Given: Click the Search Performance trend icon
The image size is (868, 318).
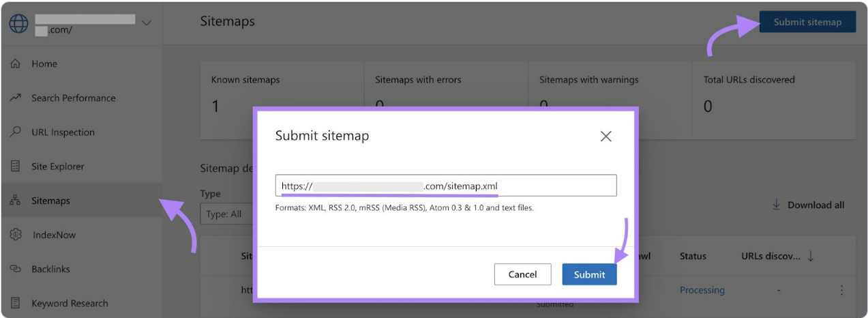Looking at the screenshot, I should point(15,98).
